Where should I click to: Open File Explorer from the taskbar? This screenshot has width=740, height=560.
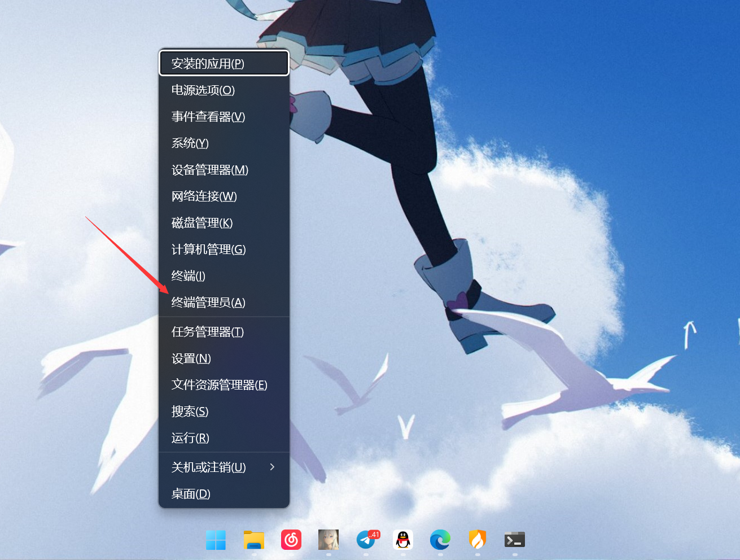click(254, 540)
